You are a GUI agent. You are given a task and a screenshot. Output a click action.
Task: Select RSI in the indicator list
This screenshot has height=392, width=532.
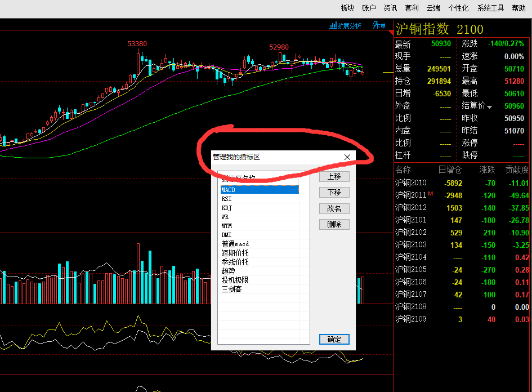227,199
